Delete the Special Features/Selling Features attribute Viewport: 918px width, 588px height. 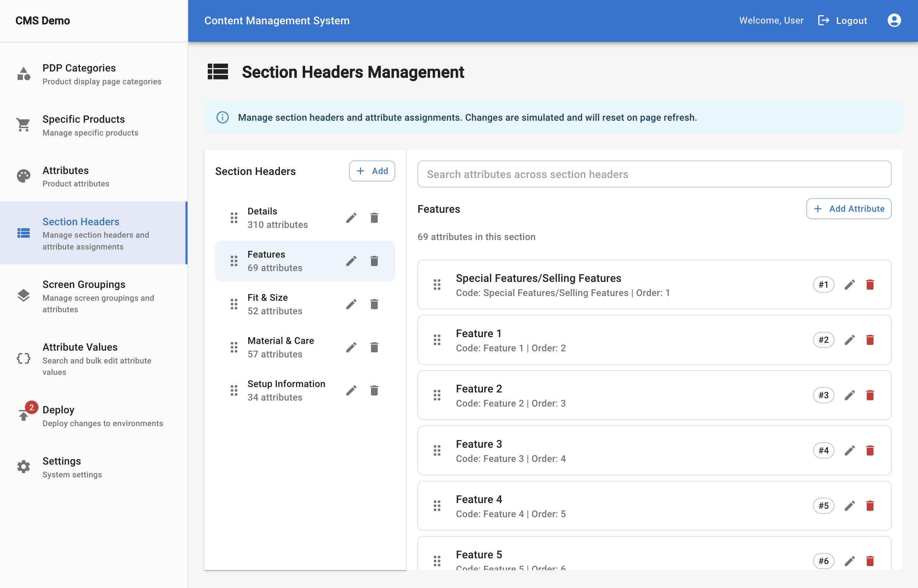pyautogui.click(x=870, y=285)
